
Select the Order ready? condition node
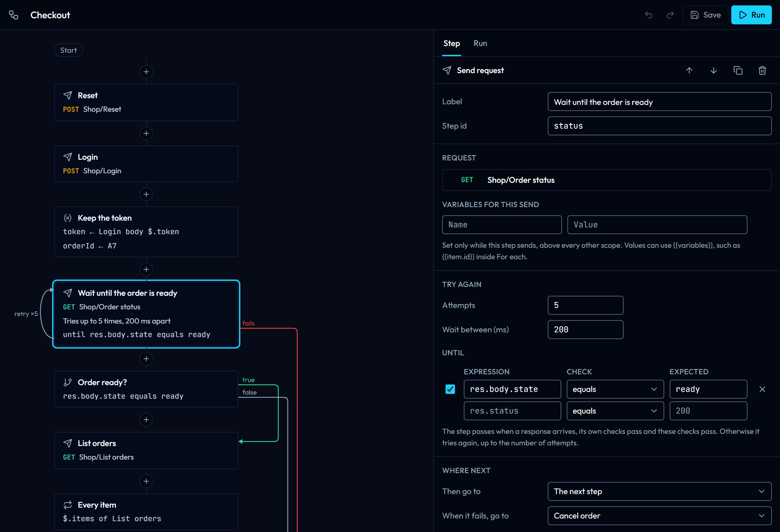tap(146, 389)
